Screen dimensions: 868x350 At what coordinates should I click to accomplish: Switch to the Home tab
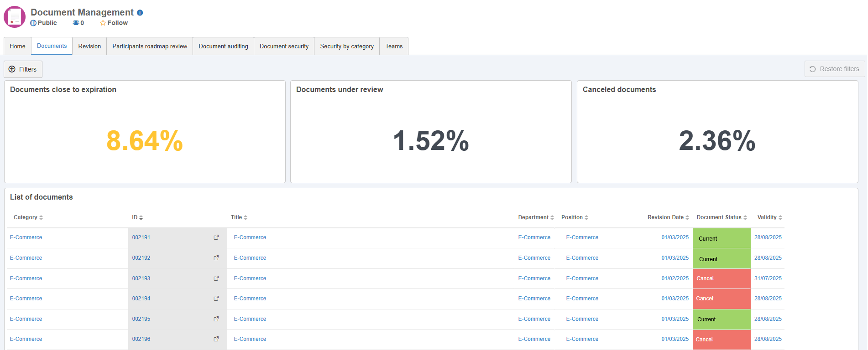17,46
